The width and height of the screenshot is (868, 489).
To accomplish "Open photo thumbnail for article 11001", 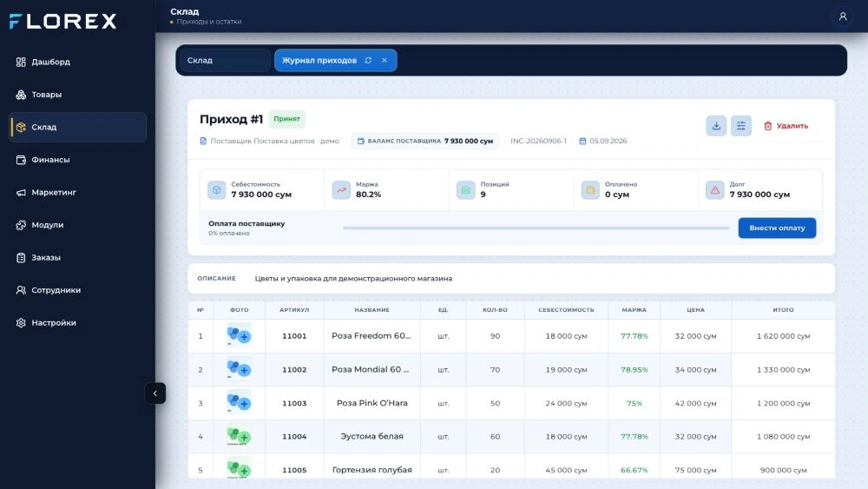I will (x=240, y=335).
